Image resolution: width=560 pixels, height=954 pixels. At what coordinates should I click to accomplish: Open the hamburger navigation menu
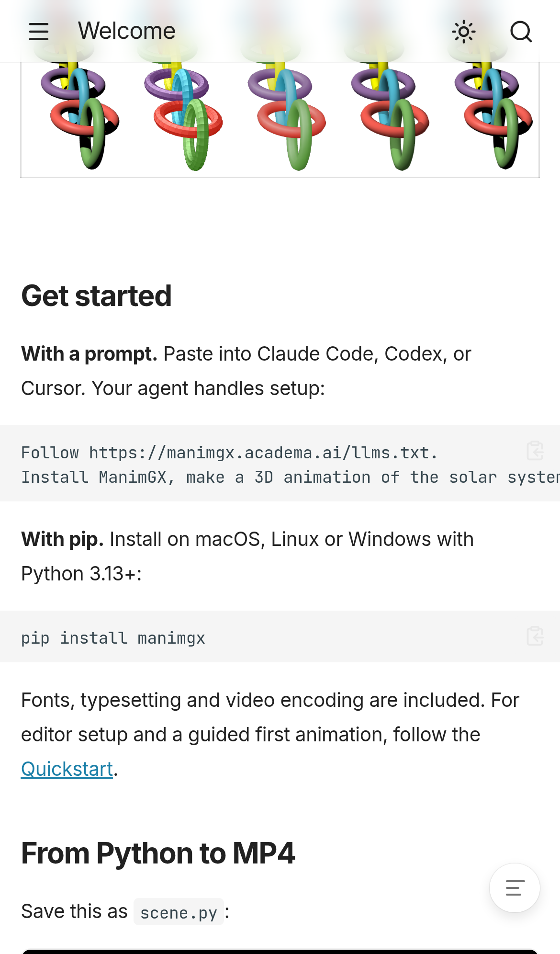pos(39,32)
